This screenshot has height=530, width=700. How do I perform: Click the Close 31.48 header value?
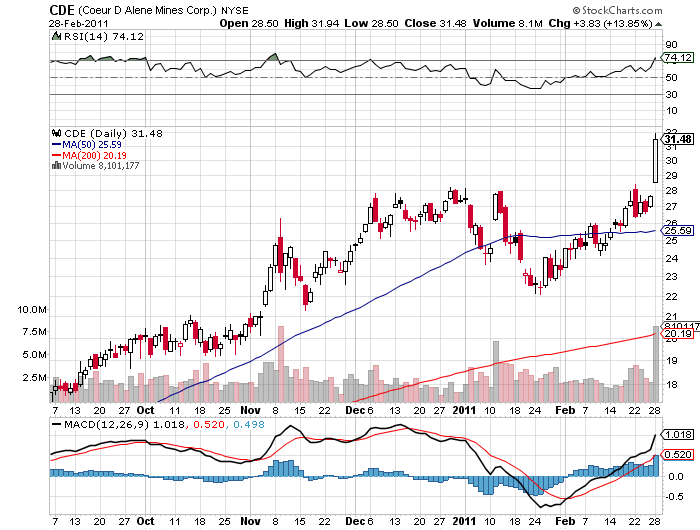point(435,23)
